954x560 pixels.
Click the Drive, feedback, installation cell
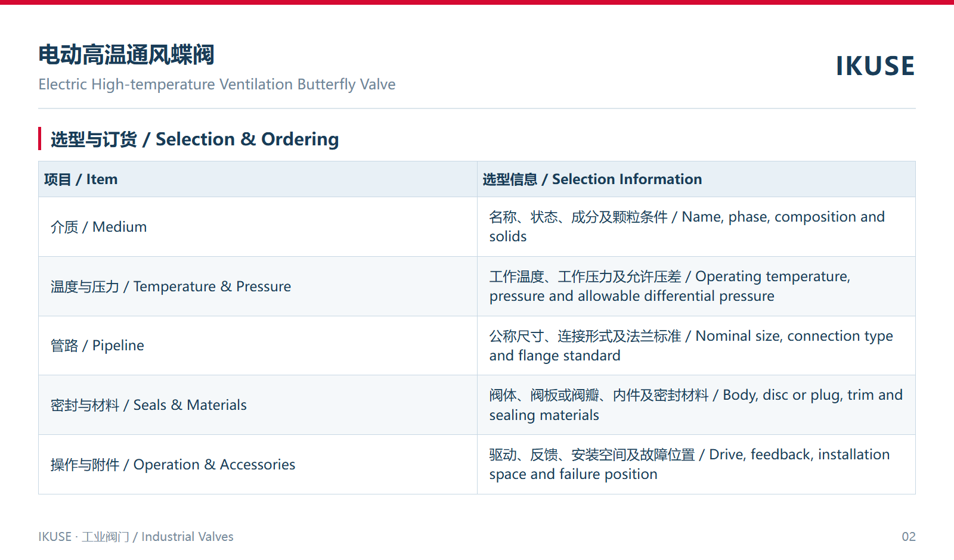(x=696, y=465)
